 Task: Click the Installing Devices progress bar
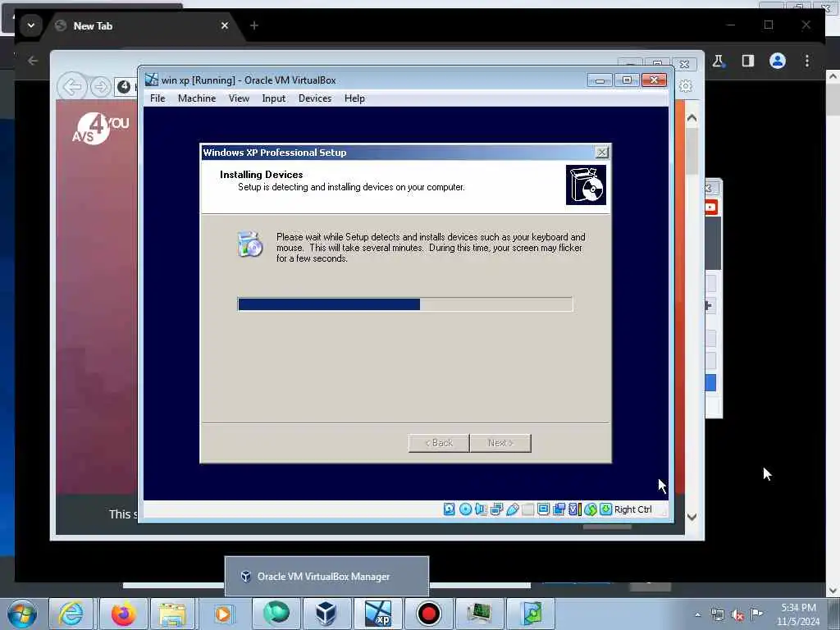tap(405, 304)
